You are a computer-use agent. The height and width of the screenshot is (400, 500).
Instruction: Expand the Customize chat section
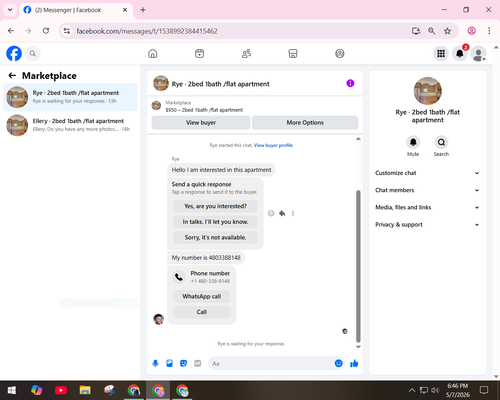(x=427, y=173)
